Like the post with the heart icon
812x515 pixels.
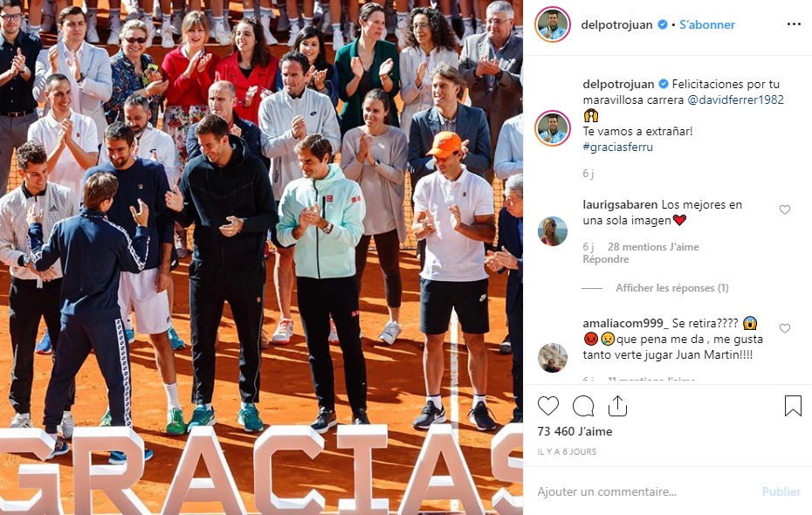click(548, 406)
